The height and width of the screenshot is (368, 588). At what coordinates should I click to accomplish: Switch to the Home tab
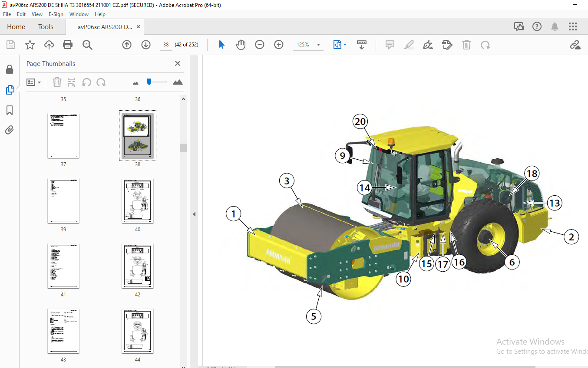click(16, 26)
